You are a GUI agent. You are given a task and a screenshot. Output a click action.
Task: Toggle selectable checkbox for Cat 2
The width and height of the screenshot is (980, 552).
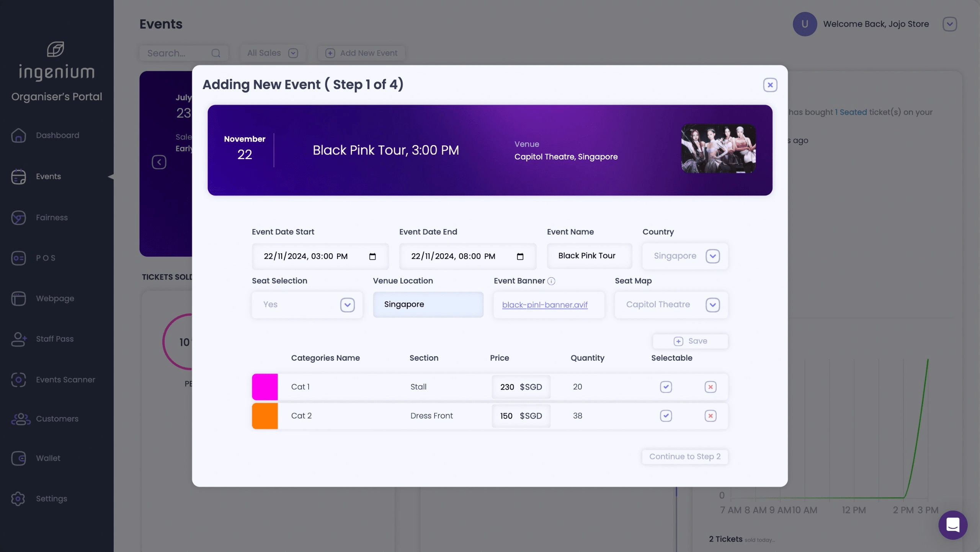666,415
